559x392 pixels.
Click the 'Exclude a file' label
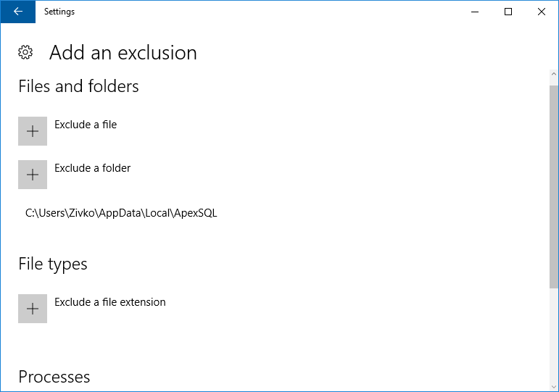point(86,125)
